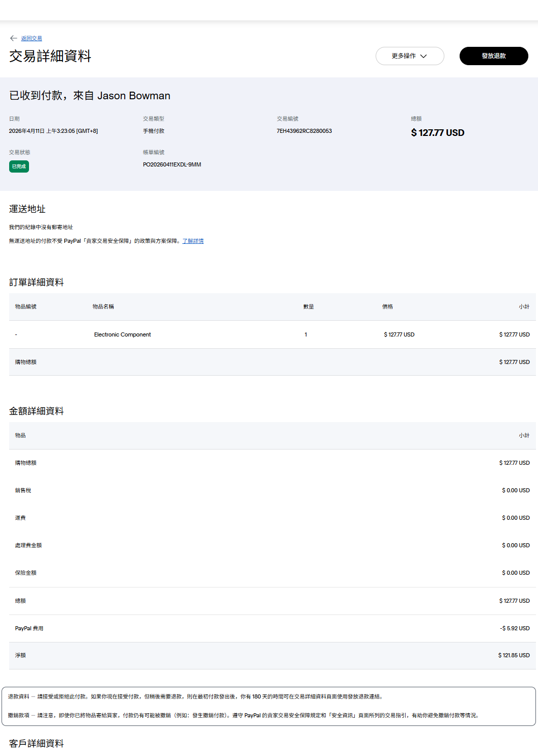Click the 物品編號 column header

click(x=25, y=307)
